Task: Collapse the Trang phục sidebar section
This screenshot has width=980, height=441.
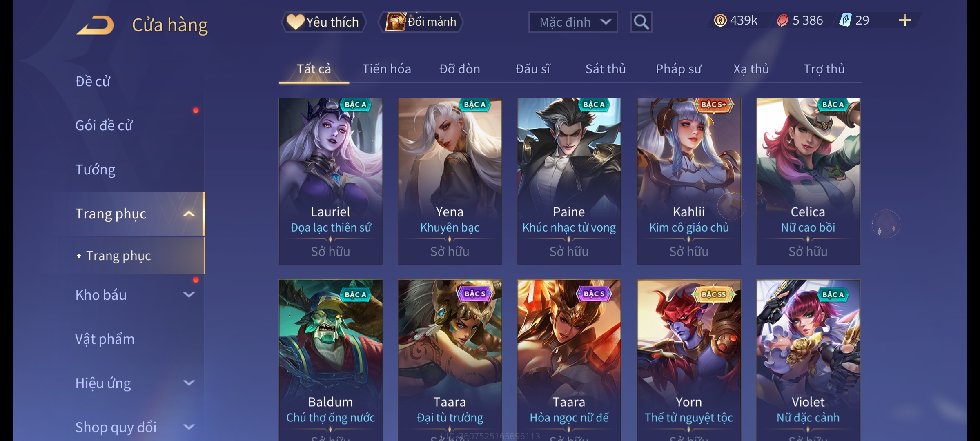Action: [x=189, y=214]
